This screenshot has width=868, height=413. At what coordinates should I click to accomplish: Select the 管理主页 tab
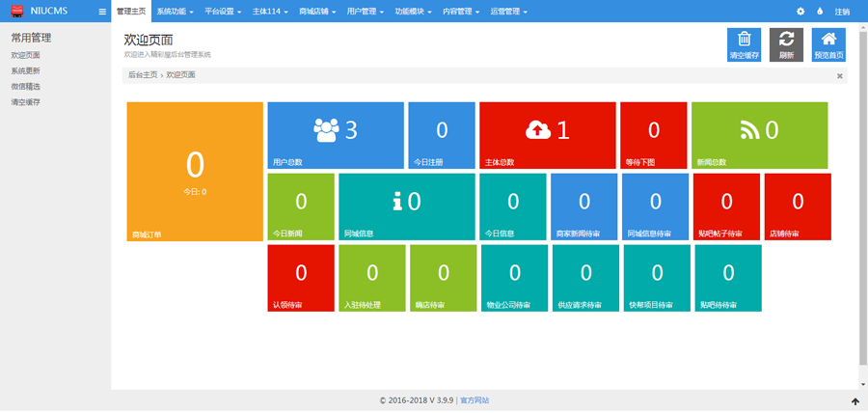130,12
